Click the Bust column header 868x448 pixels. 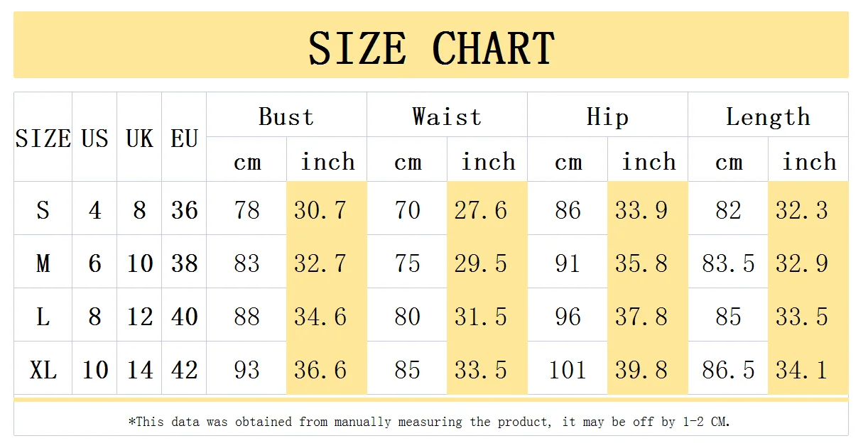[286, 115]
